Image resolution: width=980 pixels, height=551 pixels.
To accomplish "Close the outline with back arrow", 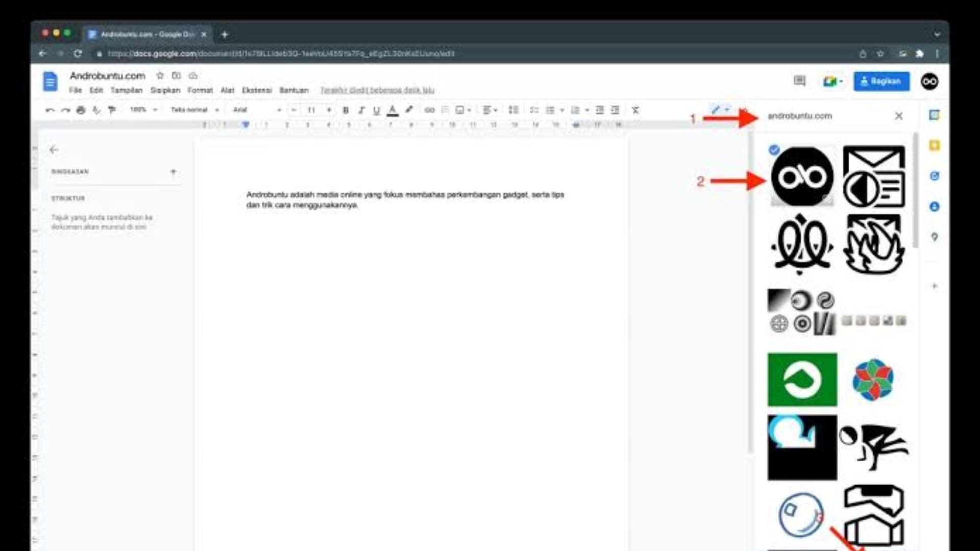I will (54, 149).
